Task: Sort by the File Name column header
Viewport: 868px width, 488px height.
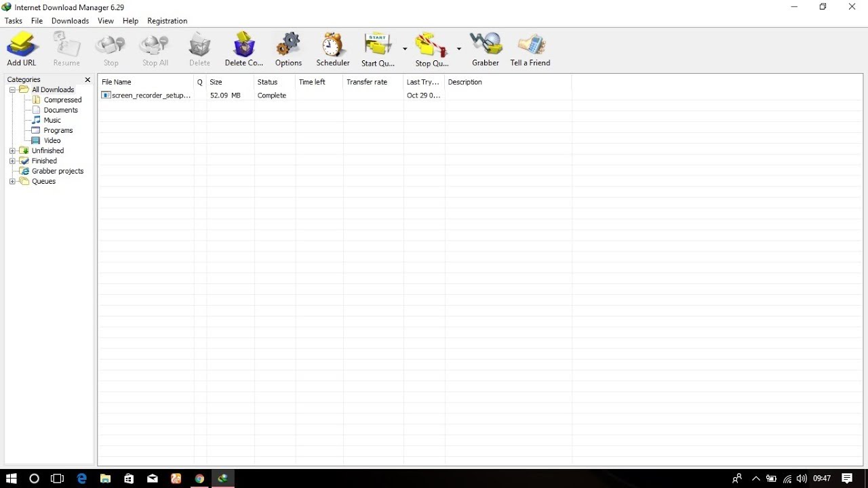Action: (146, 82)
